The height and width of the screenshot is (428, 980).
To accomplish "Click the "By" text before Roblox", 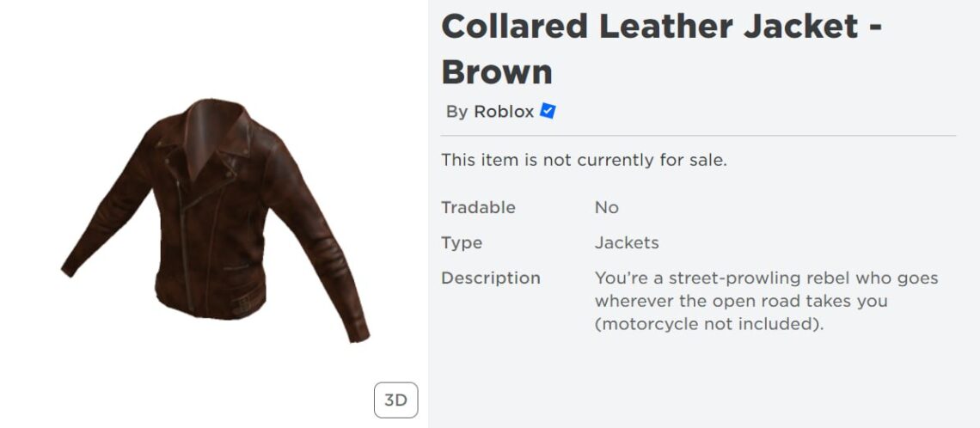I will coord(456,113).
